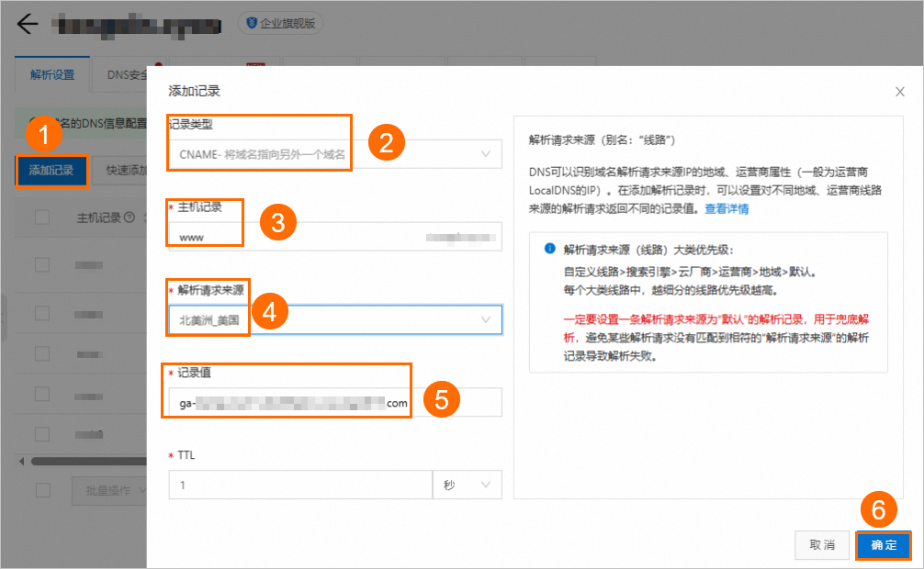Toggle the select-all checkbox in the table header
Image resolution: width=924 pixels, height=569 pixels.
coord(42,218)
